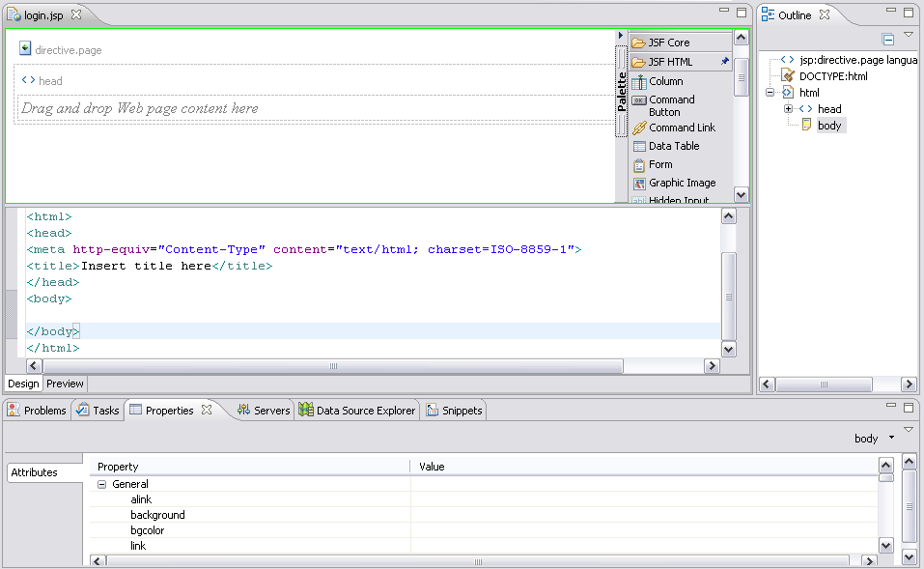
Task: Click the directive.page icon in design view
Action: coord(25,48)
